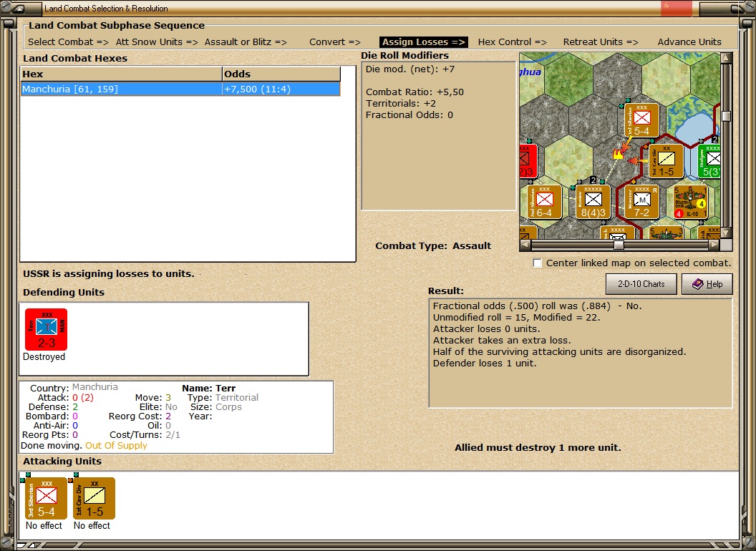Click the Advance Units subphase label

click(689, 42)
